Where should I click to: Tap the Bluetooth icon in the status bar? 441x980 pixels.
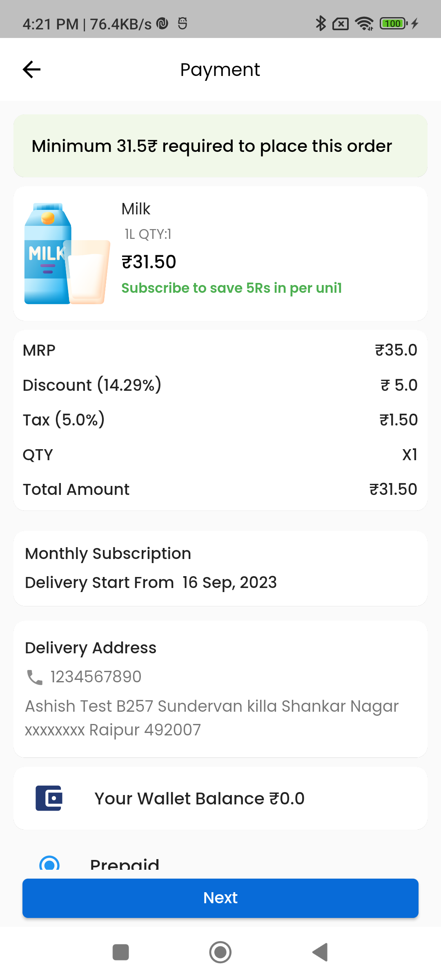click(x=321, y=24)
